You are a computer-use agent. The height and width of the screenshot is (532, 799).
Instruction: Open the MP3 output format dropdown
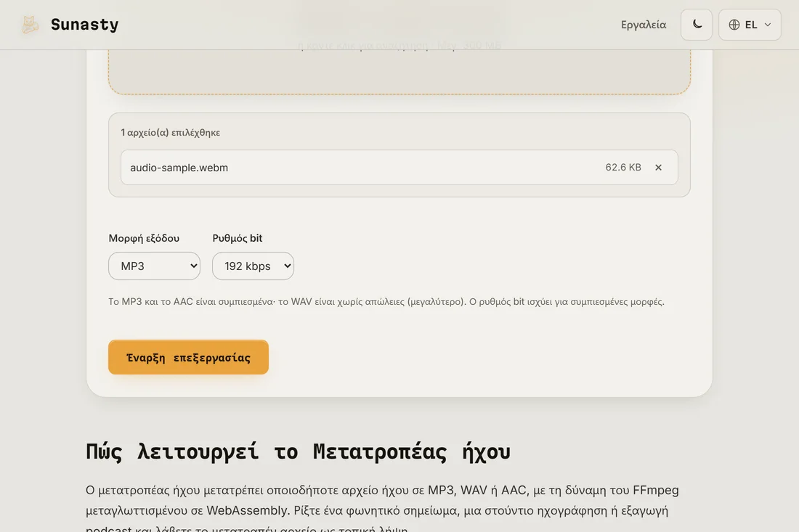[155, 266]
